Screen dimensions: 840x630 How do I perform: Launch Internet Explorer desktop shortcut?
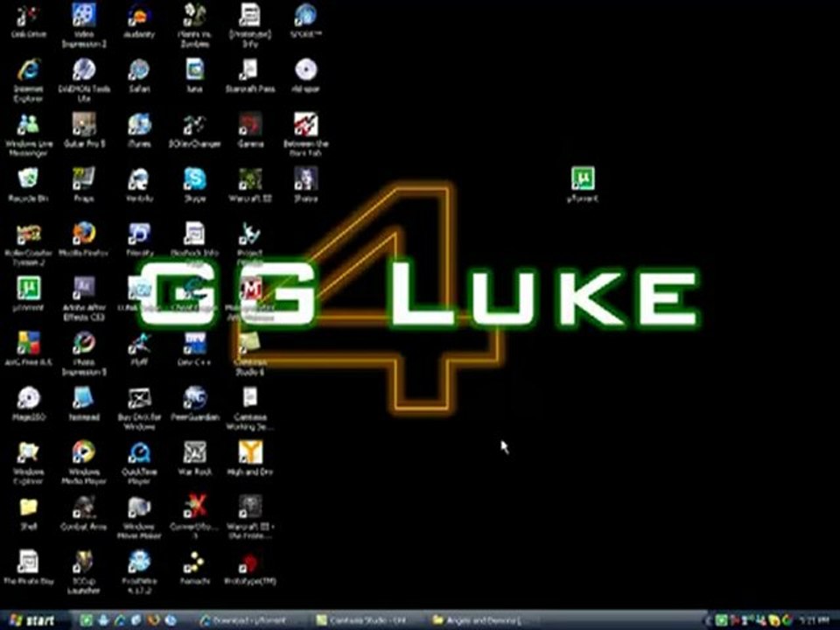pos(28,80)
